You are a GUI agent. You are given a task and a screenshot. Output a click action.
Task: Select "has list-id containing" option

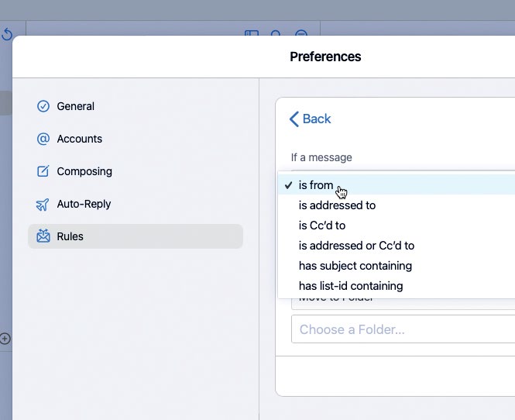351,286
